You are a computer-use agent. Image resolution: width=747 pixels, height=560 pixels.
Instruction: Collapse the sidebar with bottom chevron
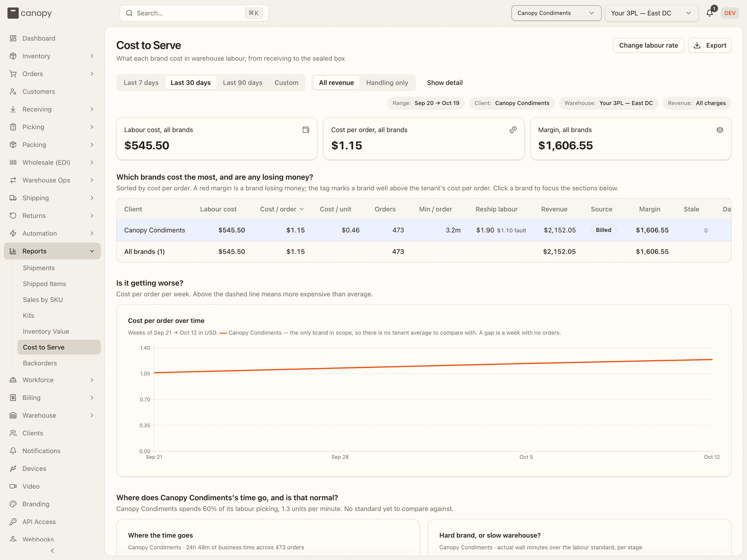click(x=52, y=550)
